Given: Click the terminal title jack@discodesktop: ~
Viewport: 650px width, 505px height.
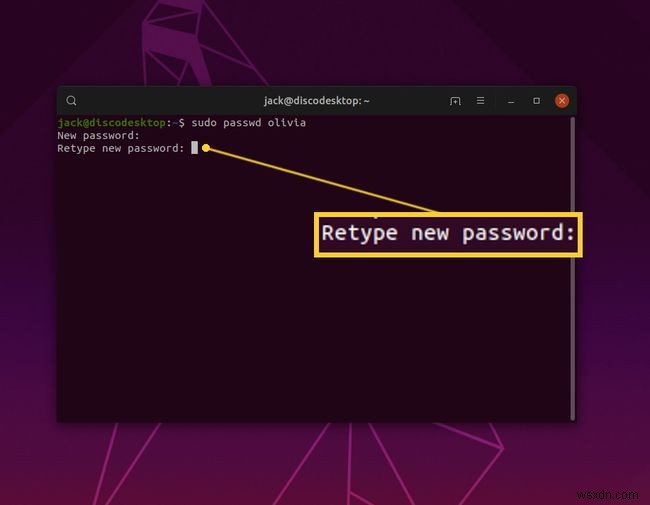Looking at the screenshot, I should (x=317, y=101).
